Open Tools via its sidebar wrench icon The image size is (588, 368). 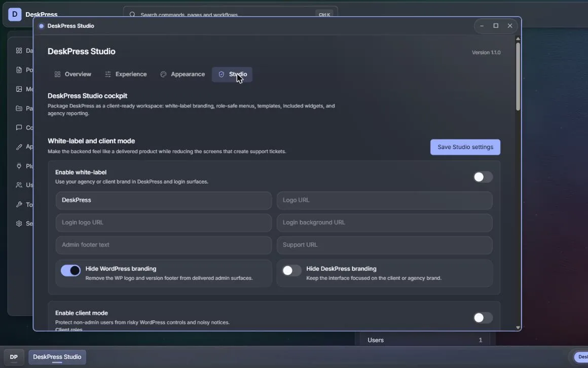(x=19, y=204)
